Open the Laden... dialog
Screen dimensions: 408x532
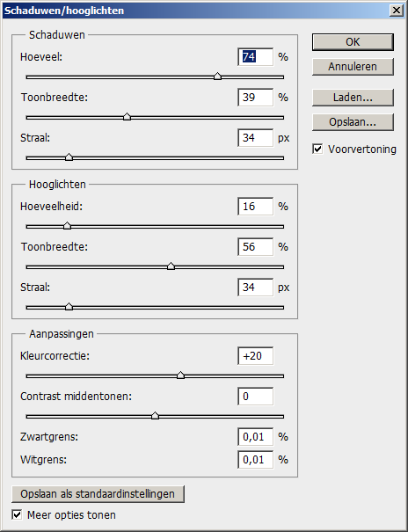353,98
